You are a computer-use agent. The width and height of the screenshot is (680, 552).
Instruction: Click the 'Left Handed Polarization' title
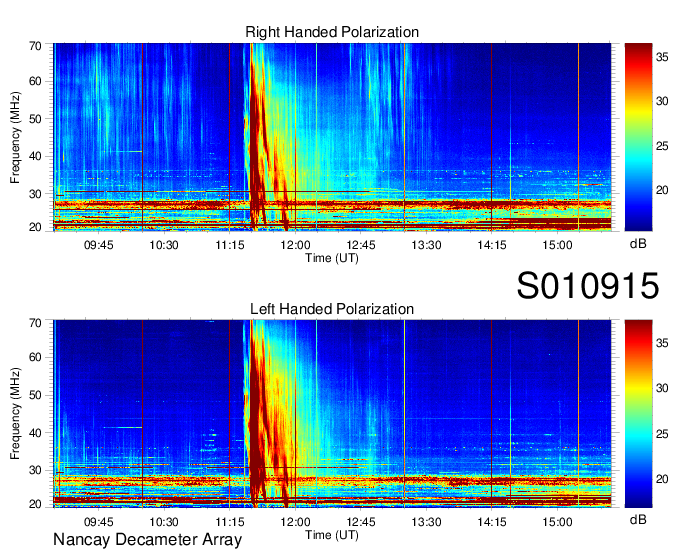332,309
